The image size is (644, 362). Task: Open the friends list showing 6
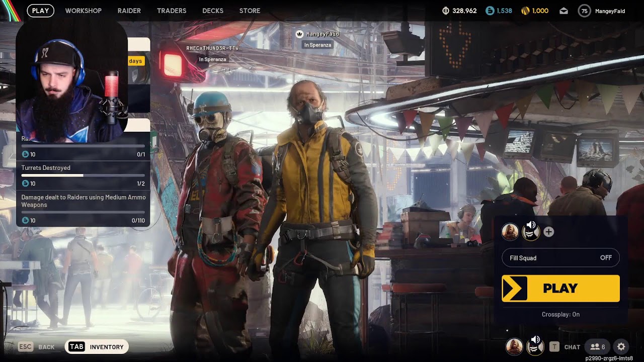[x=598, y=346]
